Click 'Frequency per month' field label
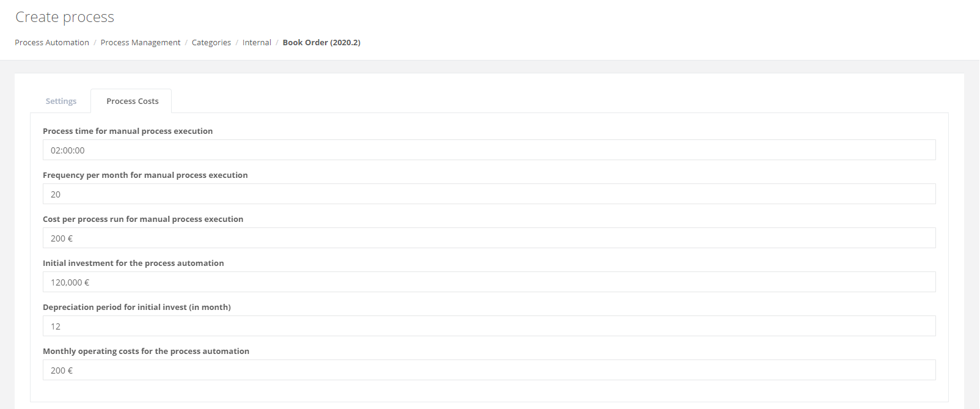The height and width of the screenshot is (409, 980). click(x=145, y=175)
